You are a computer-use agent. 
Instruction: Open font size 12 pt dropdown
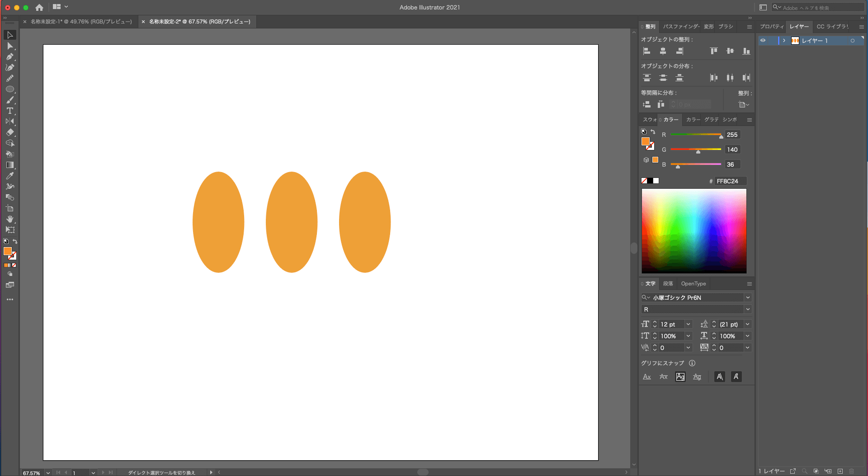coord(688,324)
